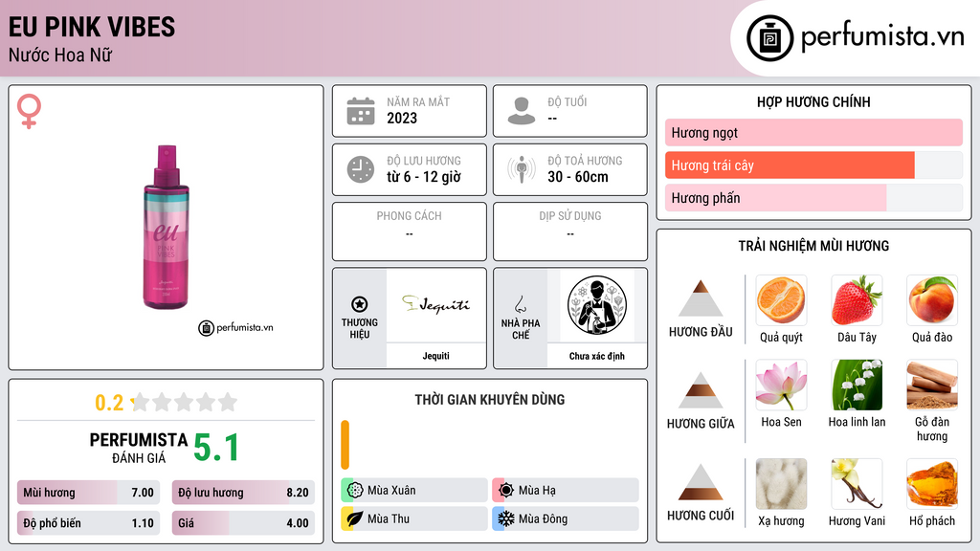Screen dimensions: 980x551
Task: Click the Dịp sử dụng card
Action: coord(570,231)
